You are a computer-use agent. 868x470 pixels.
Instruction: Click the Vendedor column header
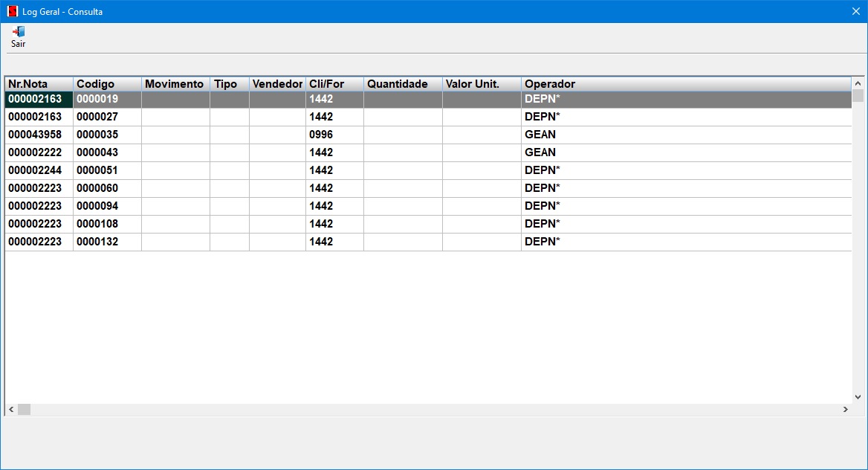click(277, 84)
